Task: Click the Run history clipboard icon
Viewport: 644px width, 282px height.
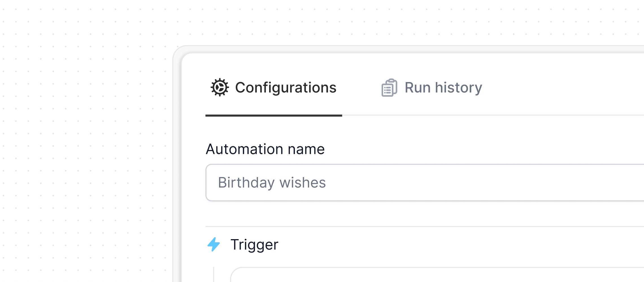Action: (x=389, y=88)
